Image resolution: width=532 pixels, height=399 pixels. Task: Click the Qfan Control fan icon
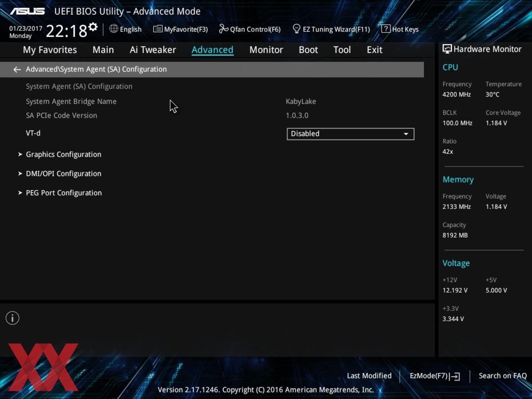coord(223,29)
